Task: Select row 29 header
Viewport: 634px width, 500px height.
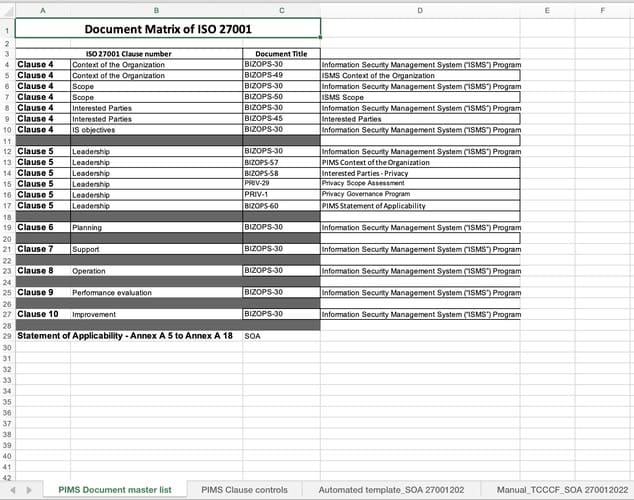Action: [x=7, y=336]
